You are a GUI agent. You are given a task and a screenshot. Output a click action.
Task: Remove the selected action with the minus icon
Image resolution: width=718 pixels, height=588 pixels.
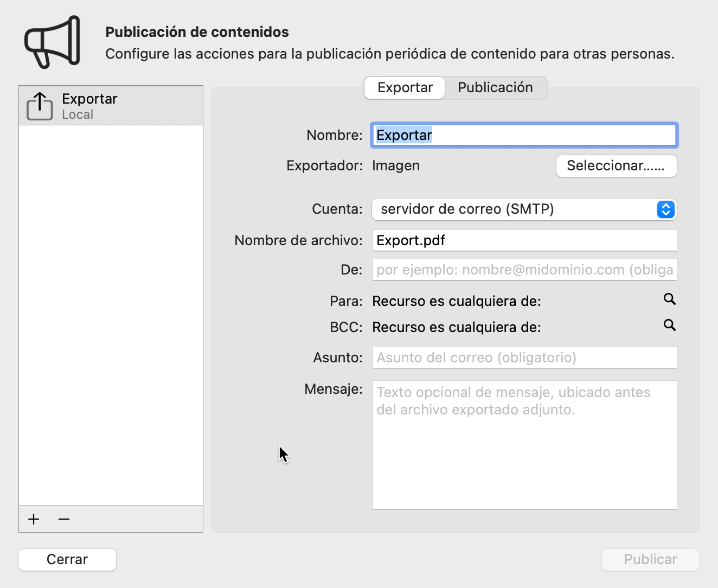coord(63,519)
